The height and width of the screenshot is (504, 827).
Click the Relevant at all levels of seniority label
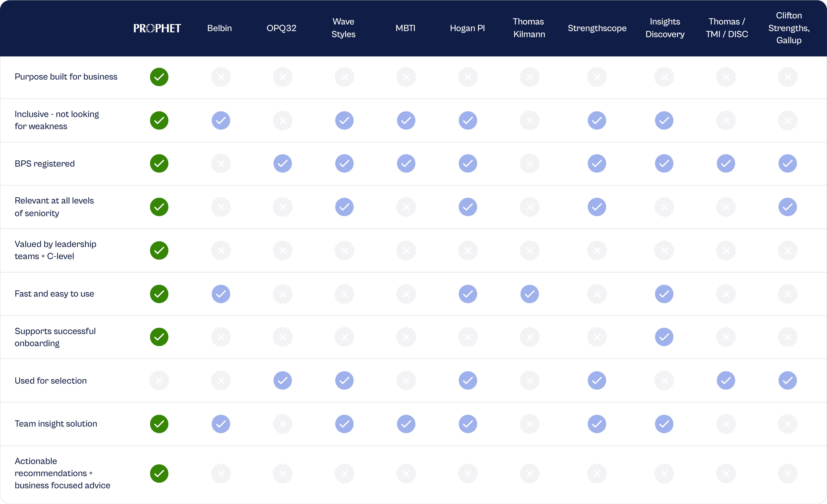(x=54, y=207)
